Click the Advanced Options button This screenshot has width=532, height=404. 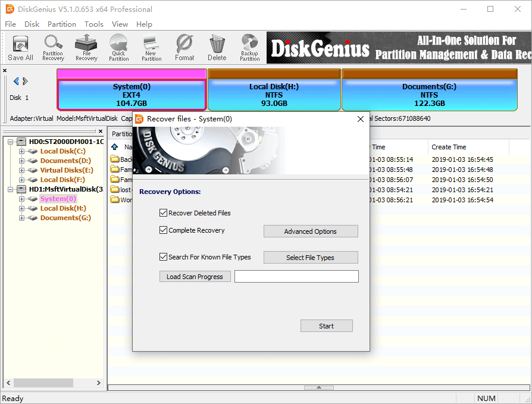(x=311, y=231)
